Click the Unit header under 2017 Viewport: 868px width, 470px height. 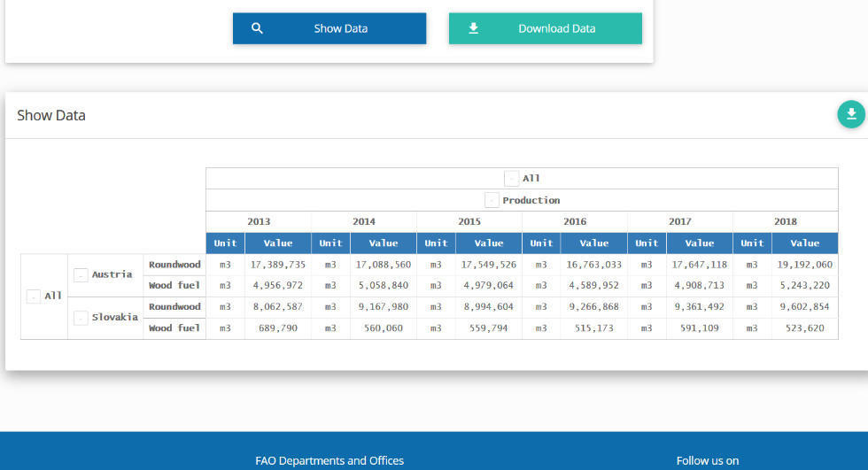[647, 243]
